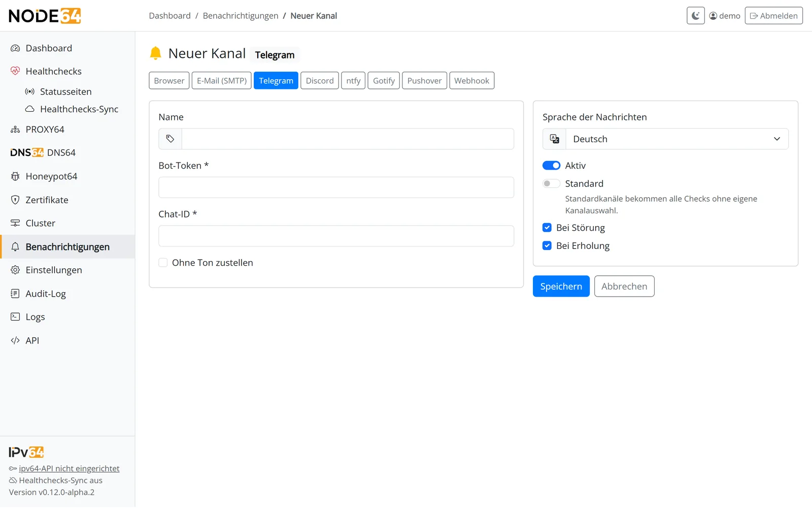Click the tag icon beside Name field
The height and width of the screenshot is (508, 812).
[170, 139]
